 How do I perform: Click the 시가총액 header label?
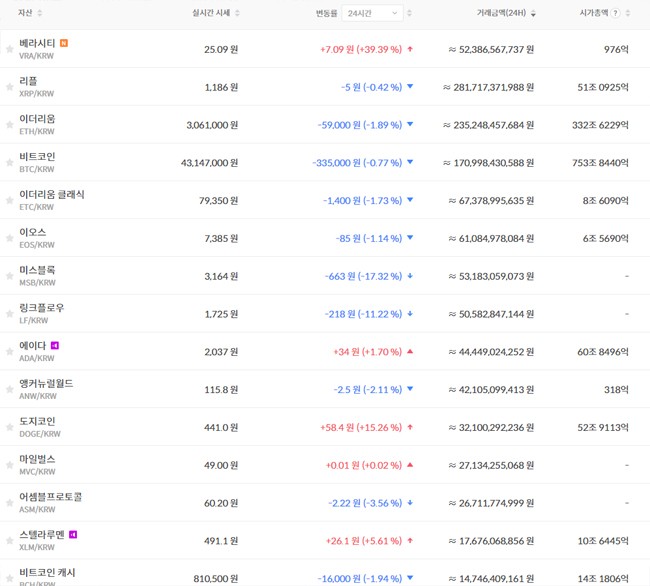tap(594, 13)
